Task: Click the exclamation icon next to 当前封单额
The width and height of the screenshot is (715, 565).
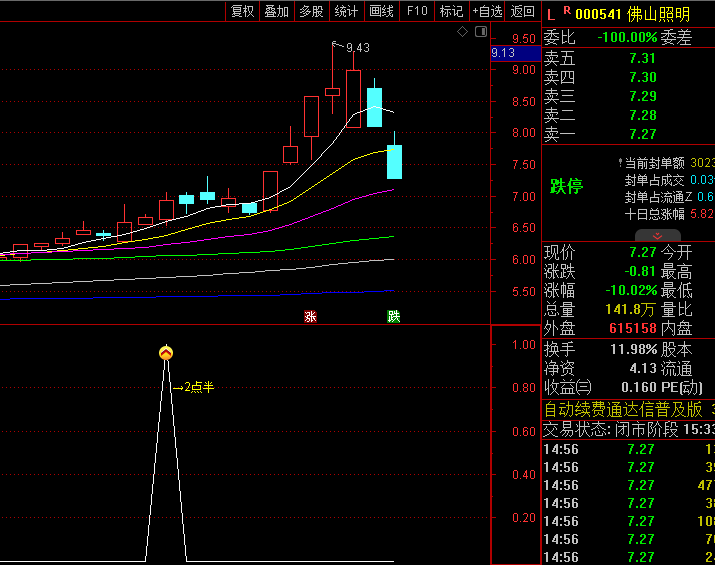Action: pyautogui.click(x=620, y=162)
